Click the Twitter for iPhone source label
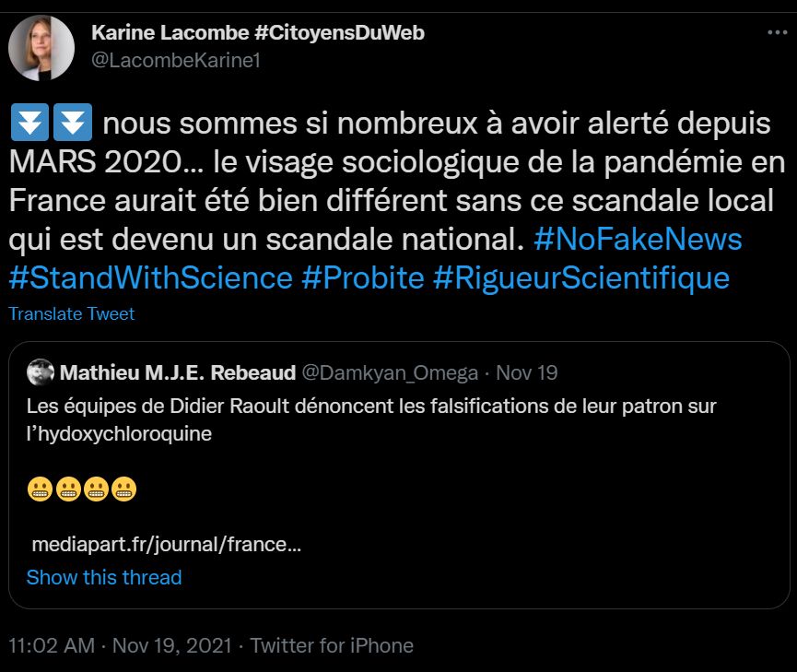Screen dimensions: 797x672 click(332, 645)
